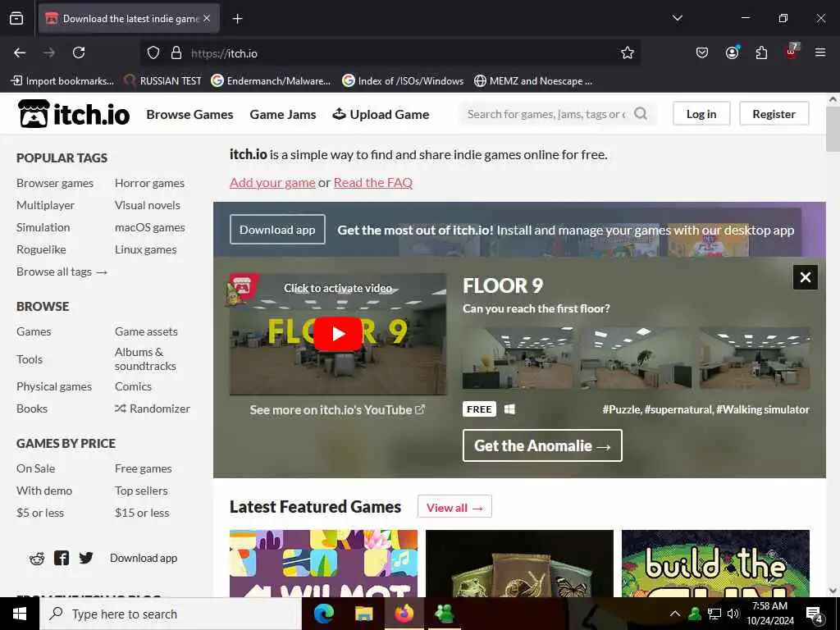Launch Microsoft Edge from taskbar
Viewport: 840px width, 630px height.
tap(323, 614)
